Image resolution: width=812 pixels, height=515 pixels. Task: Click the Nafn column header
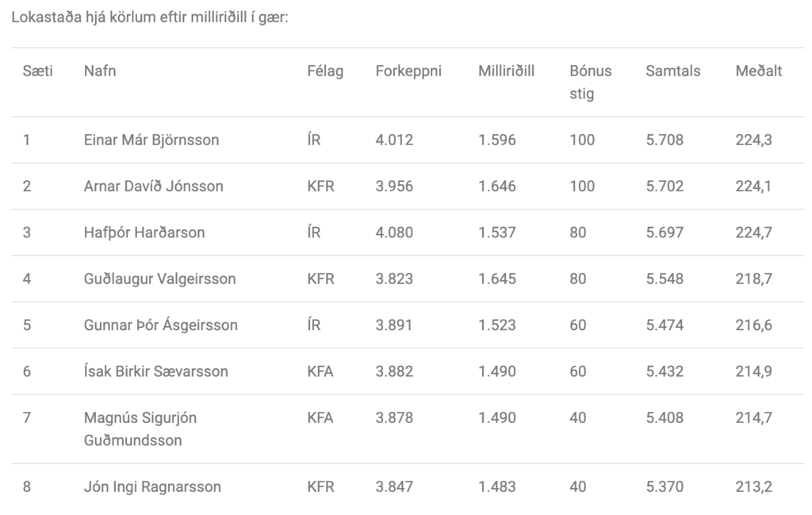tap(100, 71)
